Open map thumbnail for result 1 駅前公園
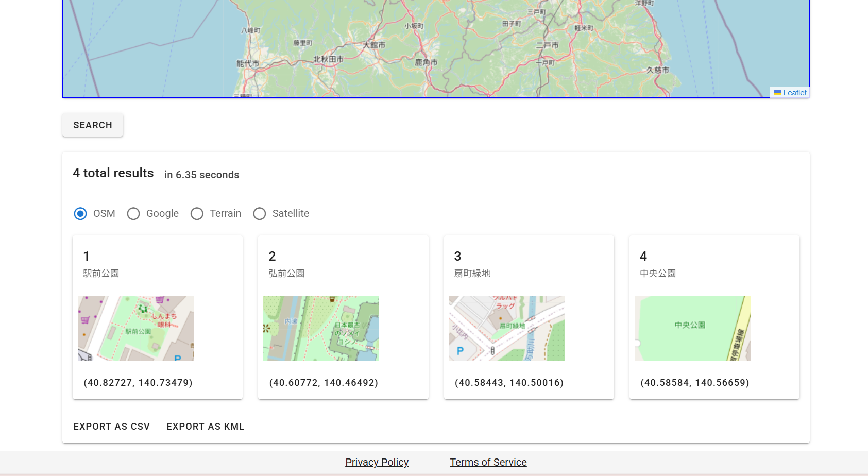Viewport: 868px width, 476px height. tap(135, 328)
